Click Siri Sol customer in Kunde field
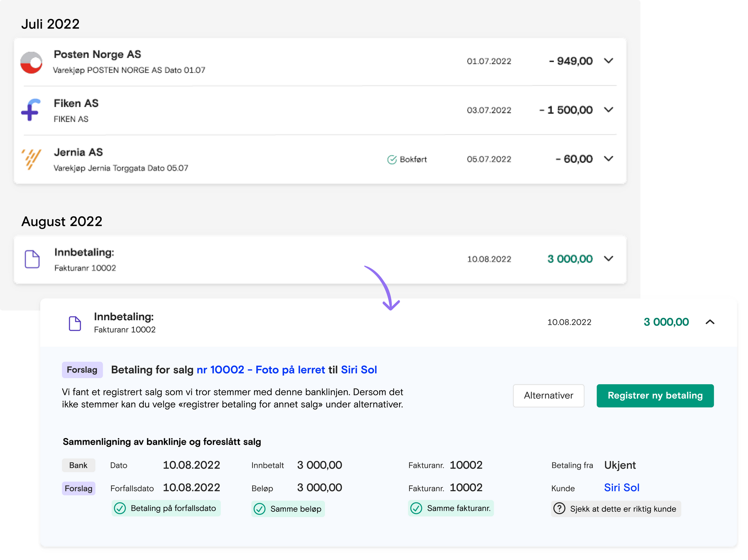 coord(622,487)
